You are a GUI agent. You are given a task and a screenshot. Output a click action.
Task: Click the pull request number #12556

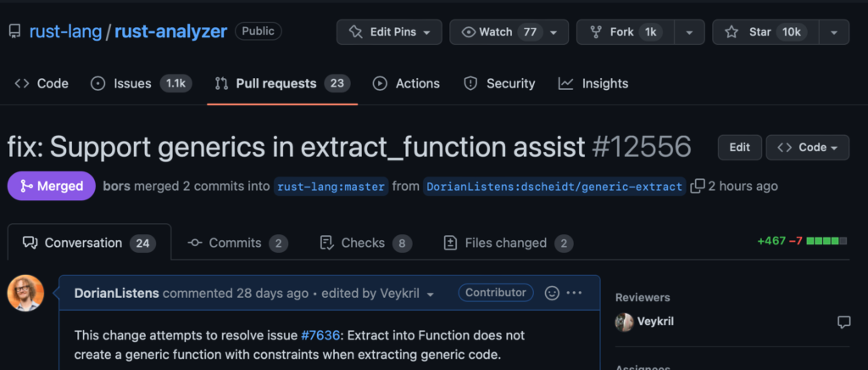click(x=641, y=148)
